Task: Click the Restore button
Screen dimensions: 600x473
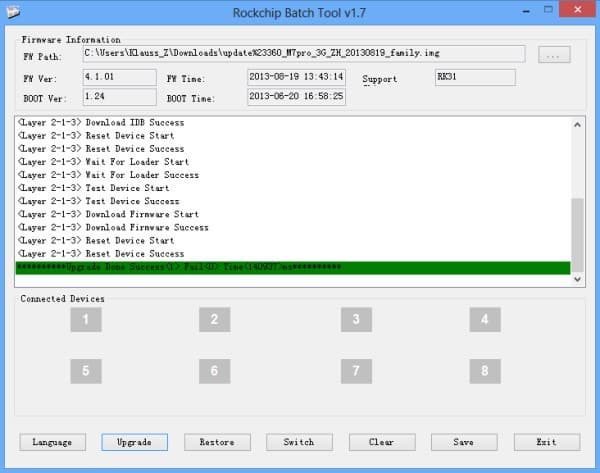Action: 217,442
